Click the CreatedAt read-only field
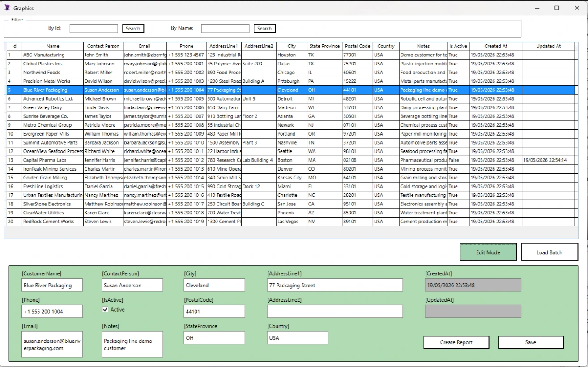The height and width of the screenshot is (367, 588). point(473,285)
